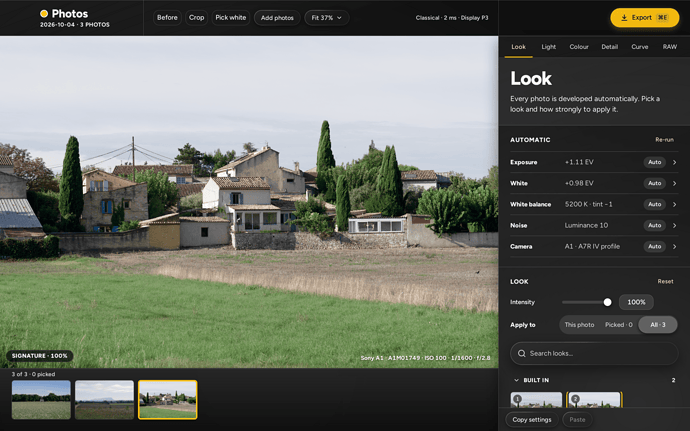690x431 pixels.
Task: Open the Fit 37% zoom dropdown
Action: 327,18
